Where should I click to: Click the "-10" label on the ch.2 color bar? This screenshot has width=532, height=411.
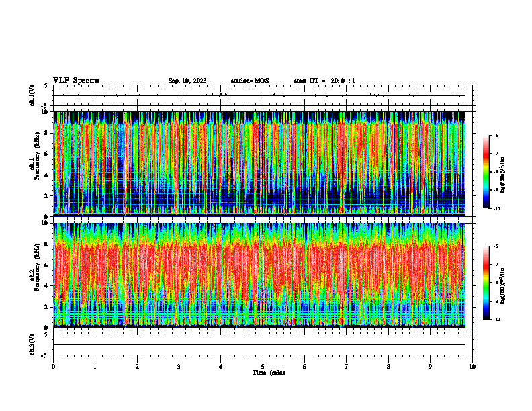pos(497,319)
